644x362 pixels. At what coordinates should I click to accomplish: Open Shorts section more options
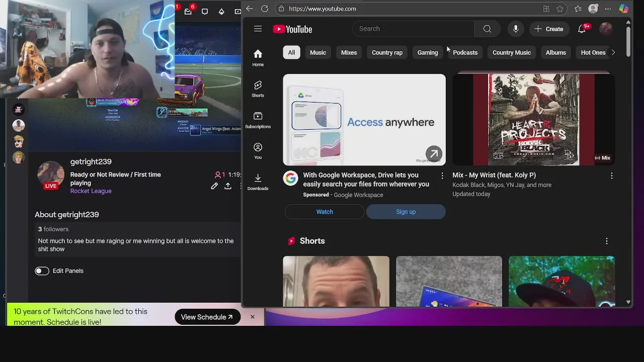pos(606,241)
